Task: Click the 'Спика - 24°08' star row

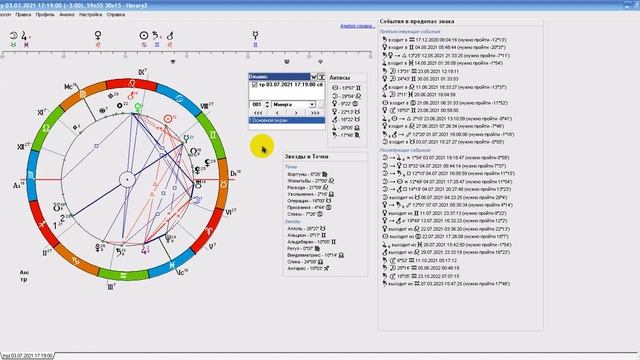Action: [x=306, y=262]
